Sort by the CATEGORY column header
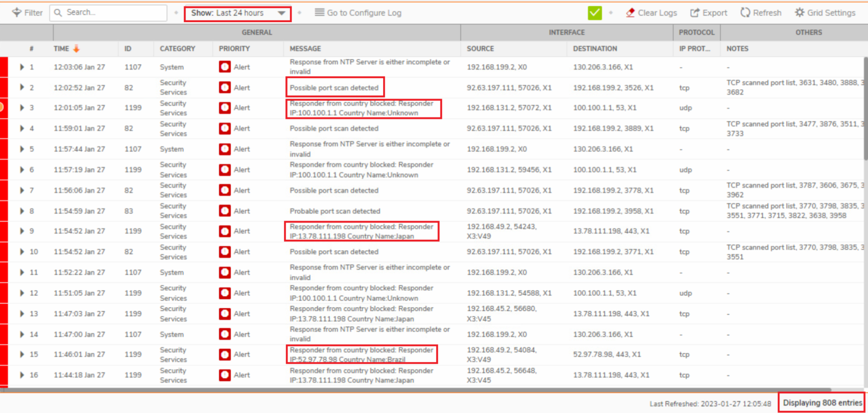868x413 pixels. 178,49
